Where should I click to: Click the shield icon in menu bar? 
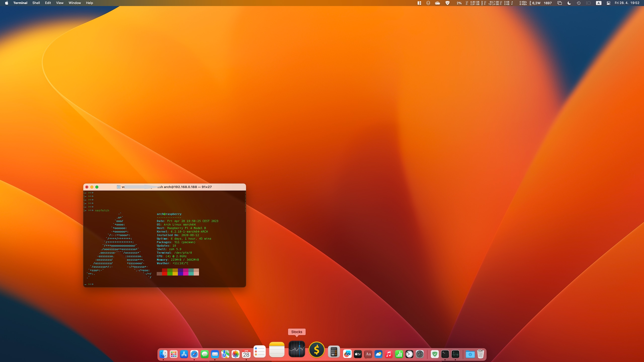[448, 3]
